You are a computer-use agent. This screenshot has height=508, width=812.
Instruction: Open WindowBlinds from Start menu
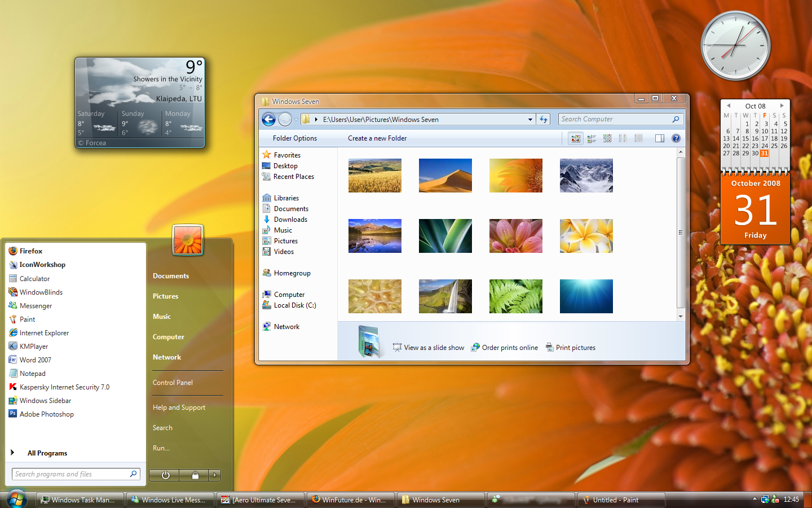[36, 292]
